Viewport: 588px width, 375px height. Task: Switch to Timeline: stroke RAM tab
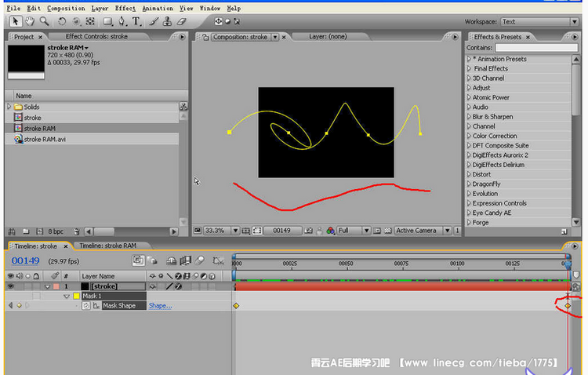[x=107, y=246]
